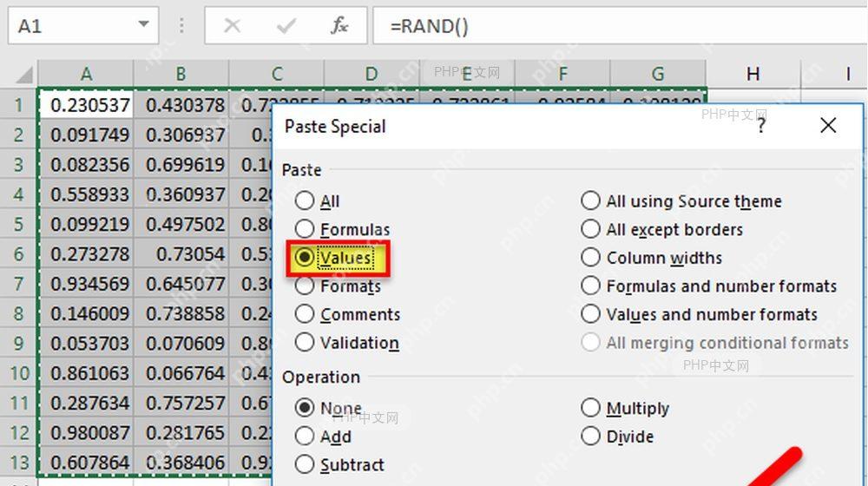Close the Paste Special dialog

[x=828, y=126]
